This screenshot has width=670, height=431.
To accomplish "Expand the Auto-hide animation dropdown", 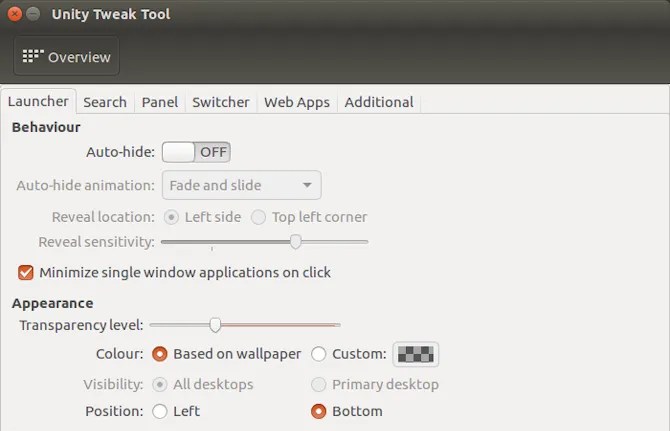I will (241, 185).
